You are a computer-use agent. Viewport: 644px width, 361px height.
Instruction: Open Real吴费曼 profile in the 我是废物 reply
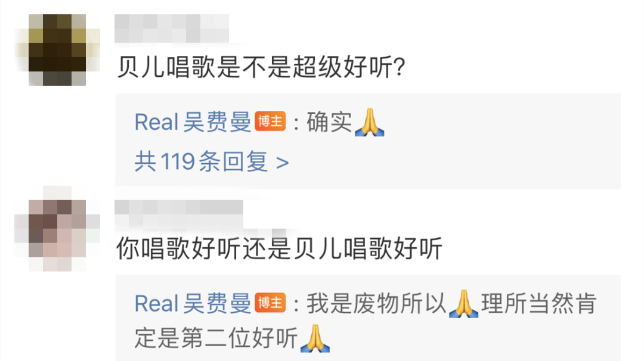pyautogui.click(x=193, y=304)
